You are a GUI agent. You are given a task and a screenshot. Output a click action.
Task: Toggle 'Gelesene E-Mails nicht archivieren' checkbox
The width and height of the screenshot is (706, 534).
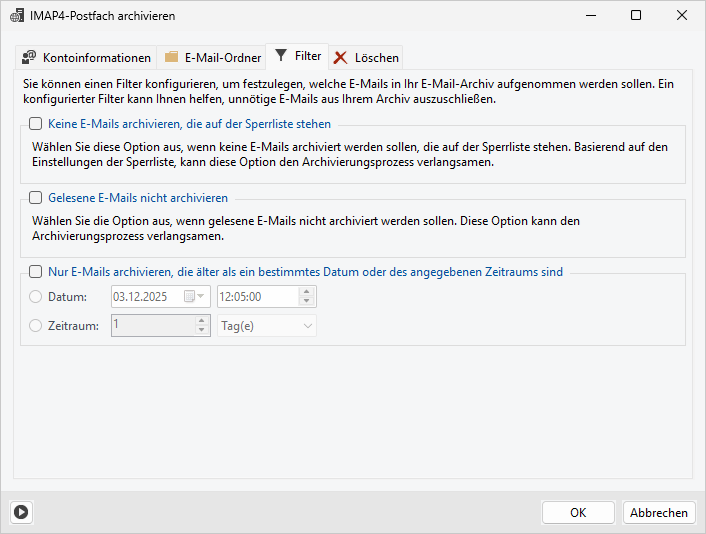pos(36,198)
